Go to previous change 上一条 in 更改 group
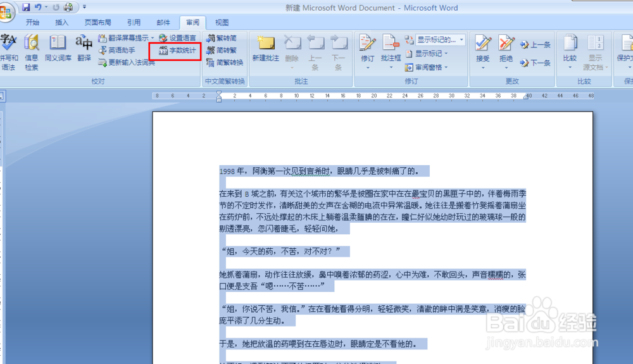The image size is (633, 364). coord(536,45)
